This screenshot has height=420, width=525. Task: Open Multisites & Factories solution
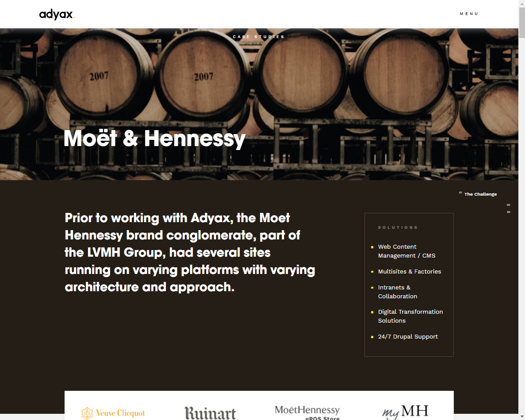410,272
